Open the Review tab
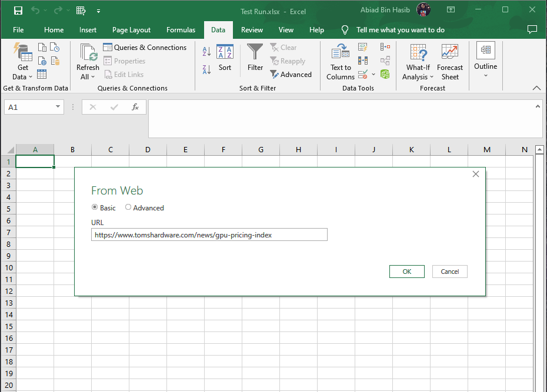The height and width of the screenshot is (392, 547). 252,30
